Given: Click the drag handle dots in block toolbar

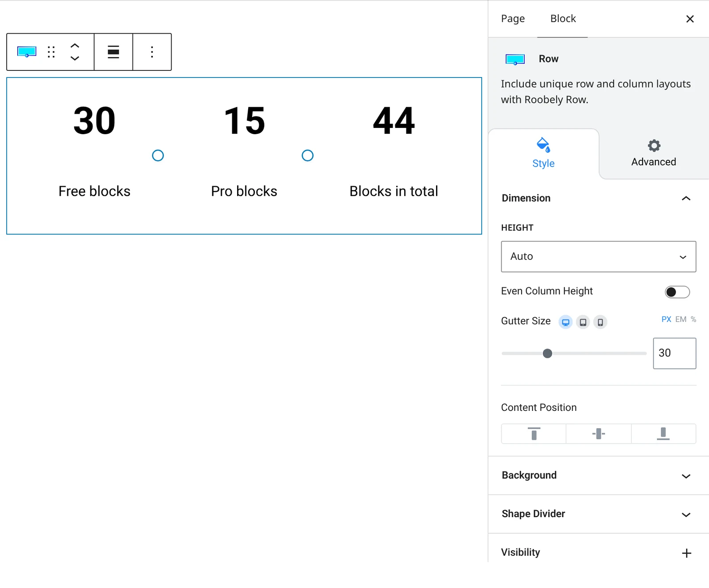Looking at the screenshot, I should (51, 52).
